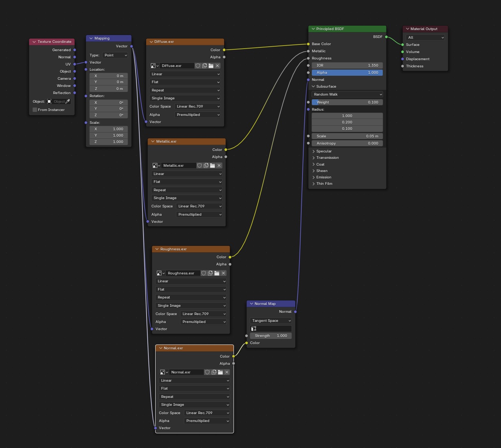
Task: Collapse the Normal Map node
Action: coord(251,304)
